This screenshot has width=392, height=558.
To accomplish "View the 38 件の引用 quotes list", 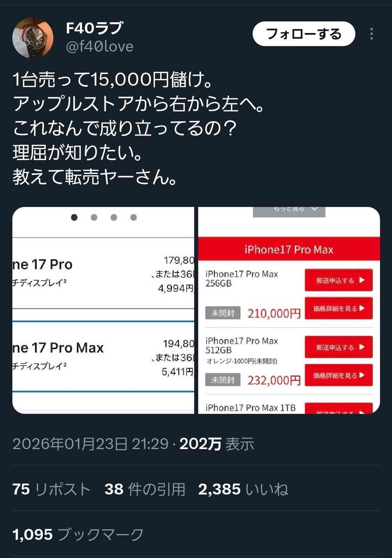I will click(145, 489).
